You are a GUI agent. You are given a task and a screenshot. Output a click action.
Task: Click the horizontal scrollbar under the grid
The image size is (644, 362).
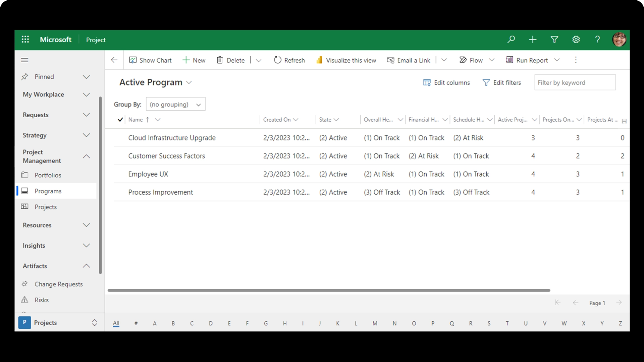coord(329,290)
